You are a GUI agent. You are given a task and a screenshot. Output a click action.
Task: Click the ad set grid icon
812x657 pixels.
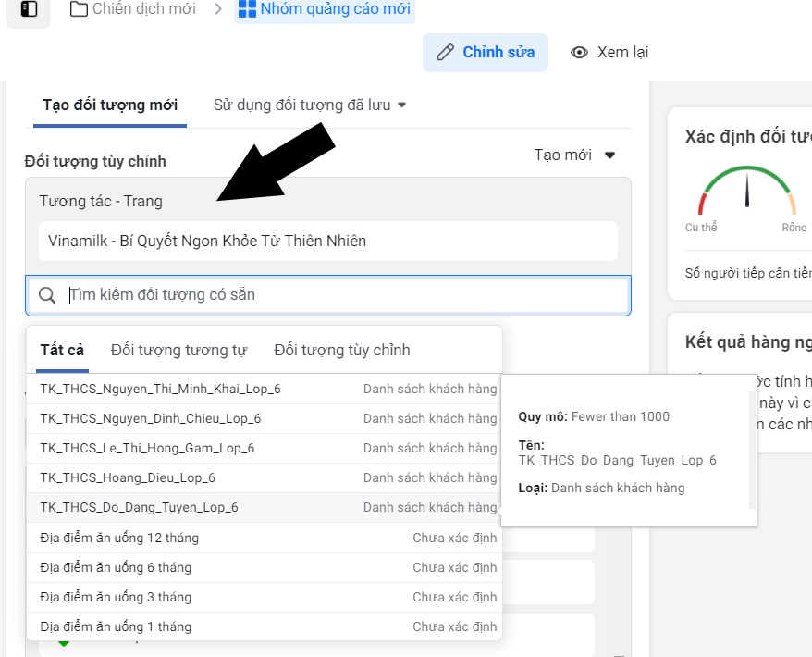pyautogui.click(x=247, y=9)
